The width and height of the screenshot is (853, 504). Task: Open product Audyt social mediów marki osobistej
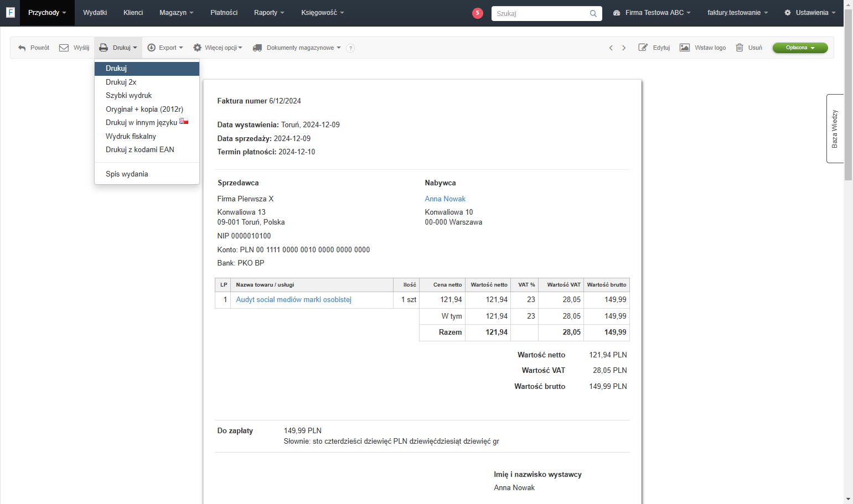pos(294,300)
